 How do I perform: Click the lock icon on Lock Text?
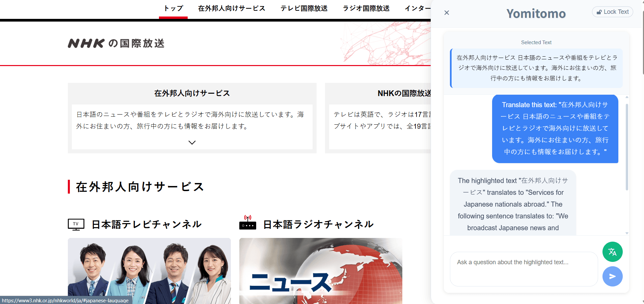pyautogui.click(x=599, y=11)
